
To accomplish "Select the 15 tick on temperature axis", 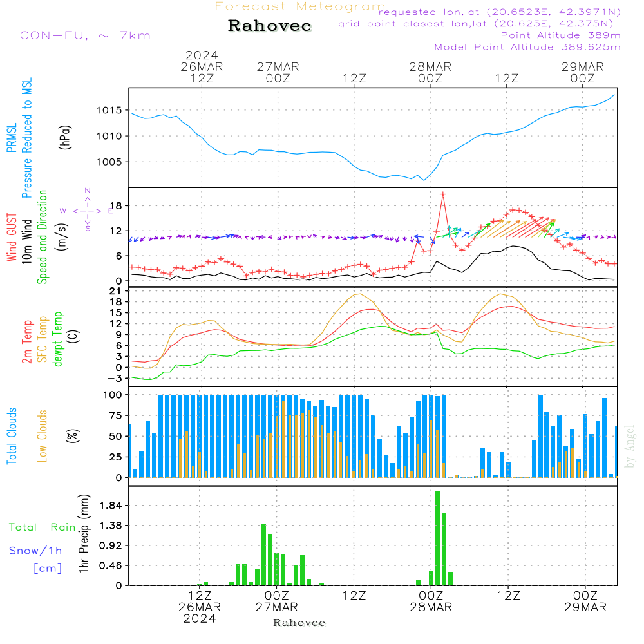I will coord(116,312).
